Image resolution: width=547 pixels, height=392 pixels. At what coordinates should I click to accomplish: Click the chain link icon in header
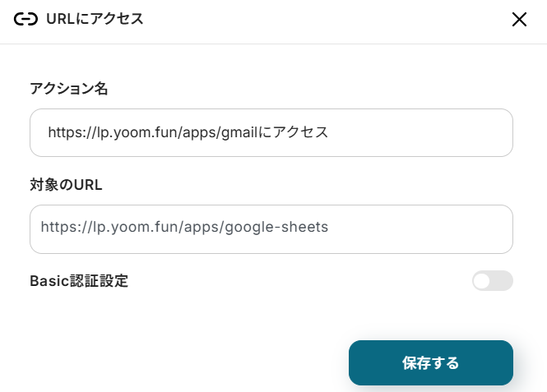25,20
